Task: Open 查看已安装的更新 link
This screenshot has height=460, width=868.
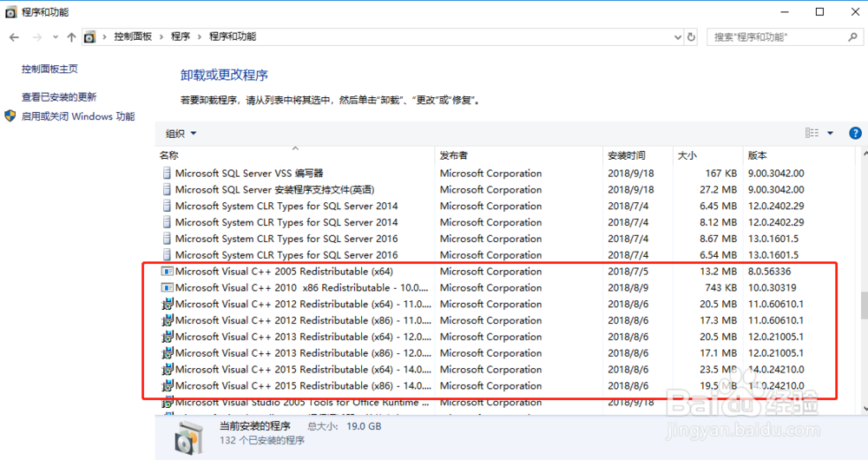Action: pos(59,97)
